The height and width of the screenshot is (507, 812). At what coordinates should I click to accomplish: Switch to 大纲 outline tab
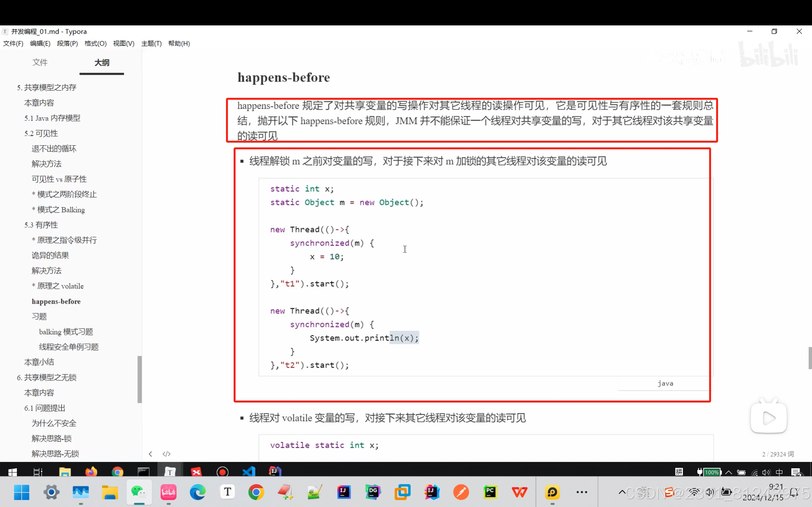coord(102,62)
